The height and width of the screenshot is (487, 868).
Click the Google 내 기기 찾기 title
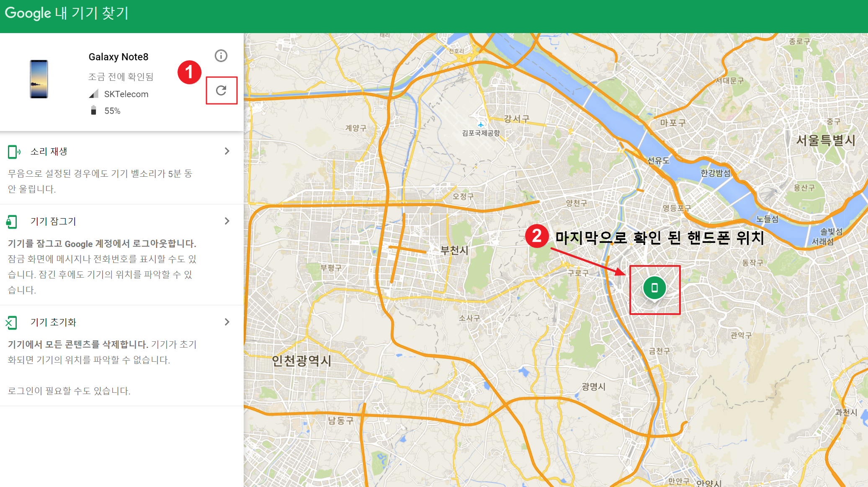tap(67, 13)
